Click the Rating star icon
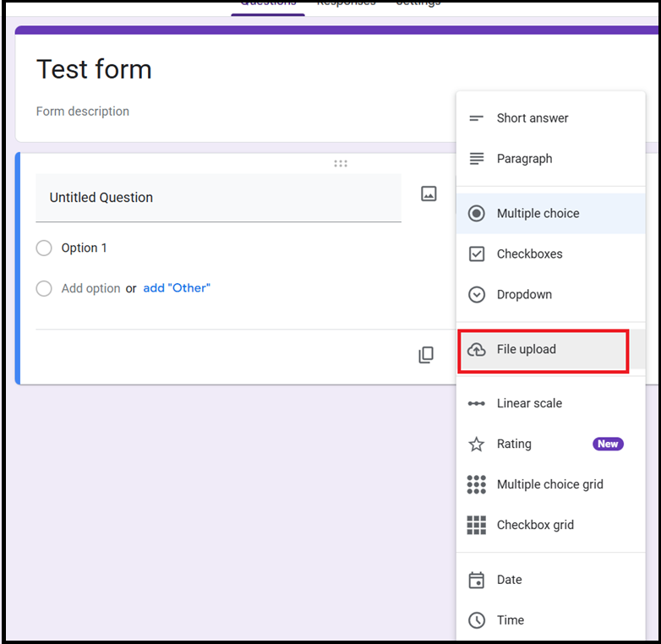This screenshot has width=661, height=644. (x=477, y=445)
